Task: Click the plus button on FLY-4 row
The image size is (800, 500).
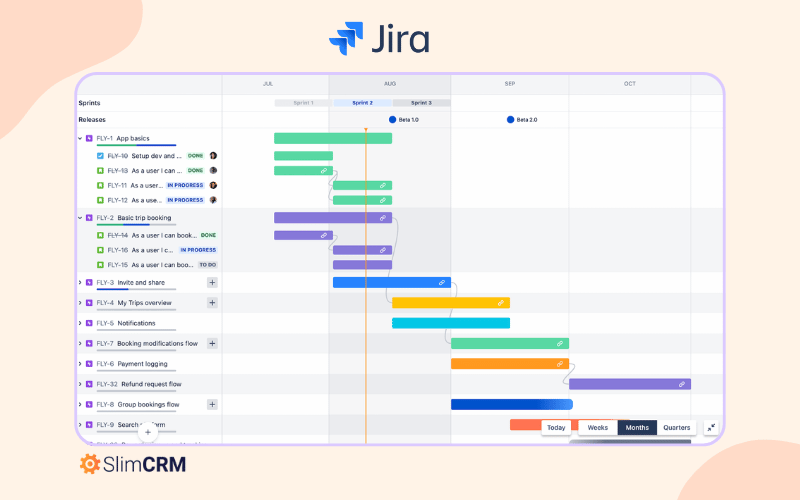Action: pyautogui.click(x=212, y=303)
